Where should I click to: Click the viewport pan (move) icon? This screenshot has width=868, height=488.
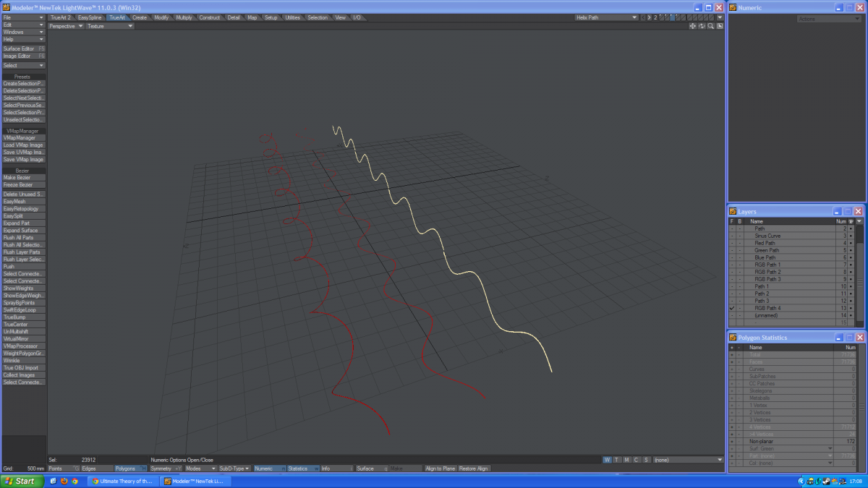tap(692, 26)
